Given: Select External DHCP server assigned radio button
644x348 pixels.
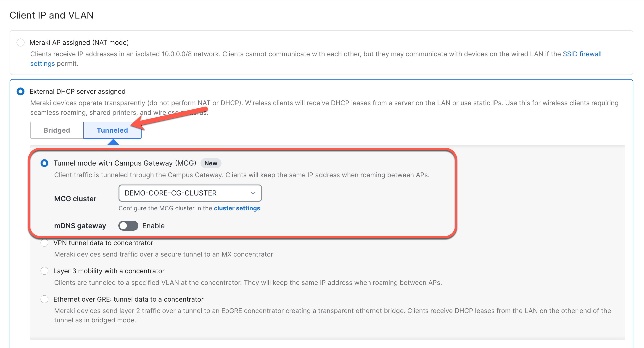Looking at the screenshot, I should click(x=21, y=91).
